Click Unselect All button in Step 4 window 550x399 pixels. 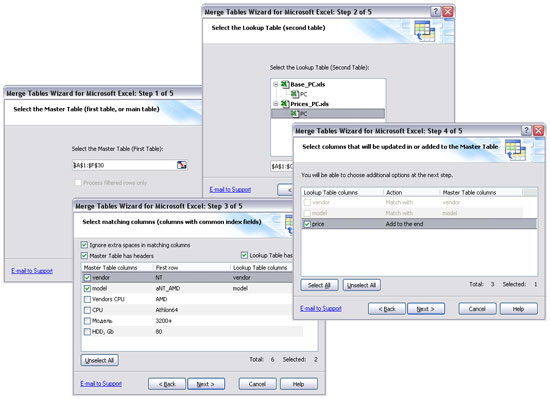361,285
